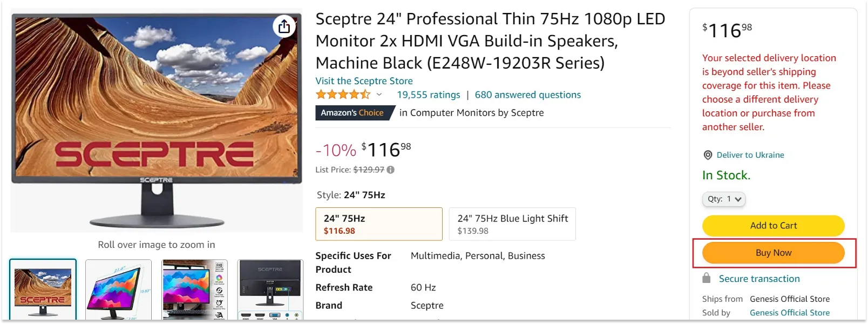Open the Genesis Official Store seller link
The height and width of the screenshot is (324, 868).
point(790,312)
